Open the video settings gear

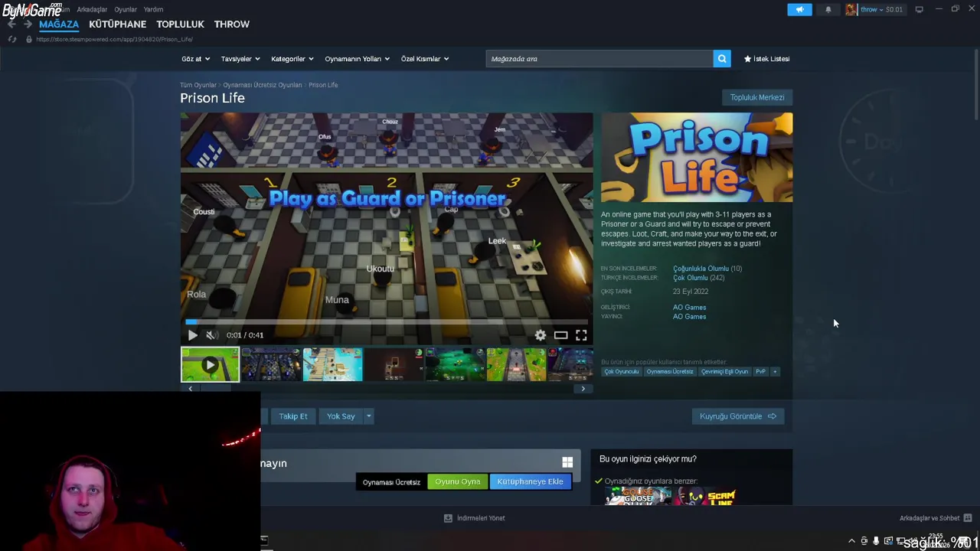tap(541, 335)
